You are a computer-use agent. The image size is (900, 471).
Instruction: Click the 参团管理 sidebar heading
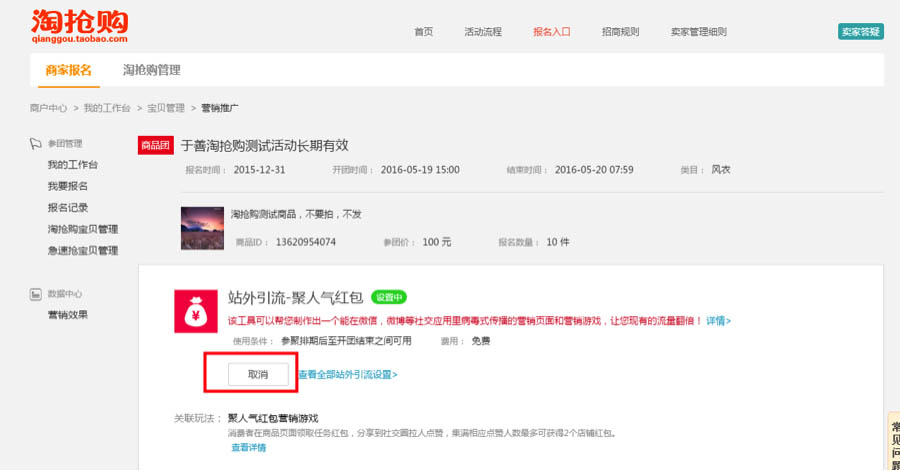65,143
